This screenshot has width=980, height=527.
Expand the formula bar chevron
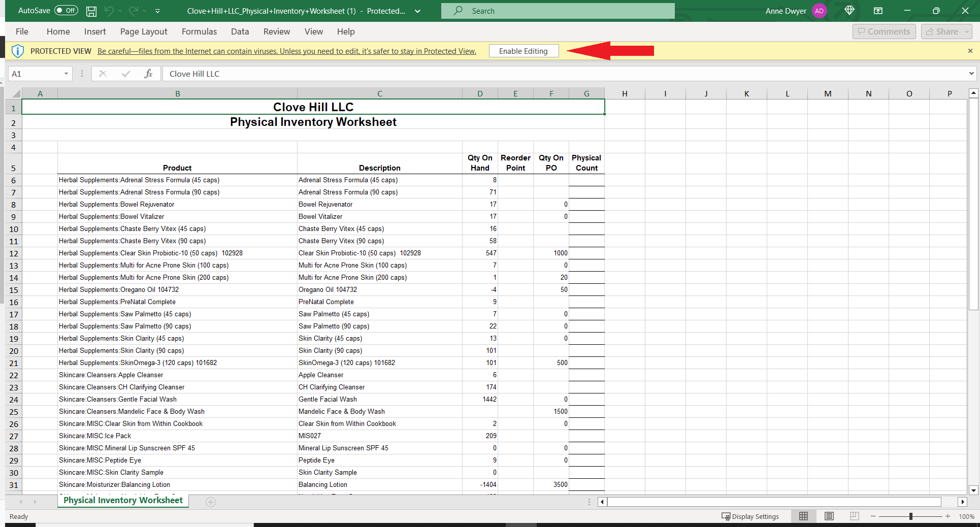(x=971, y=74)
